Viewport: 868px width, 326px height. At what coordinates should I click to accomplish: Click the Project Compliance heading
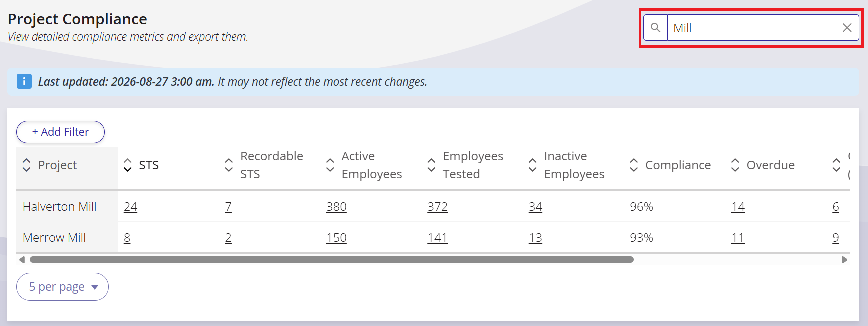coord(77,19)
